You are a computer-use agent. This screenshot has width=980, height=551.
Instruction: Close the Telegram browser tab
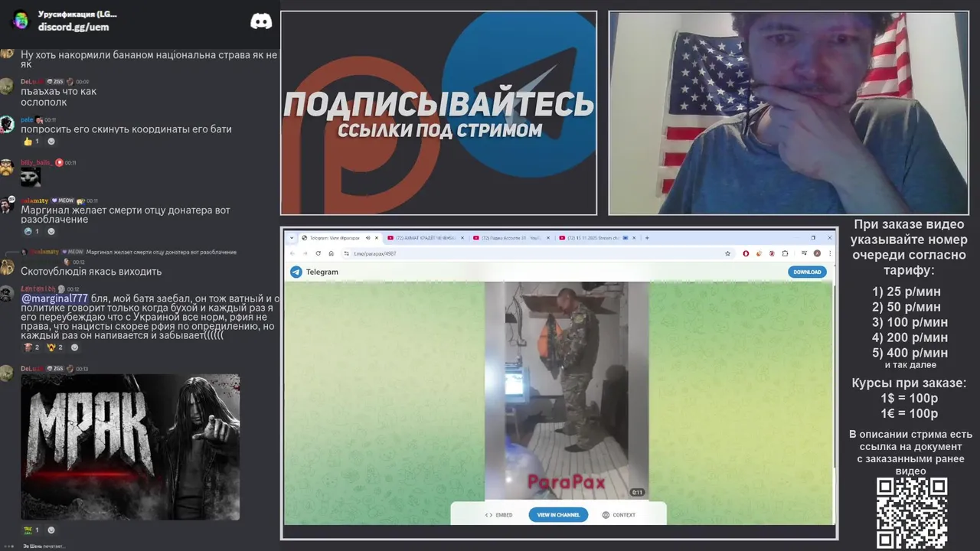[x=377, y=238]
